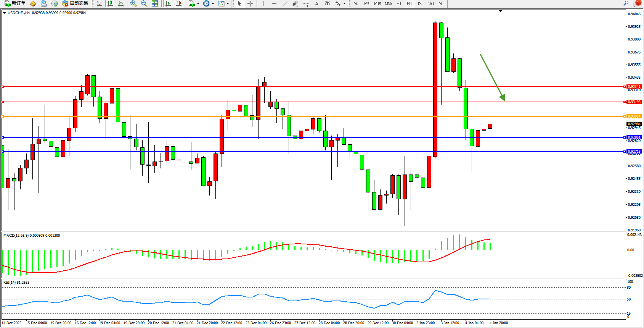Zoom out on the chart
This screenshot has width=644, height=328.
144,3
